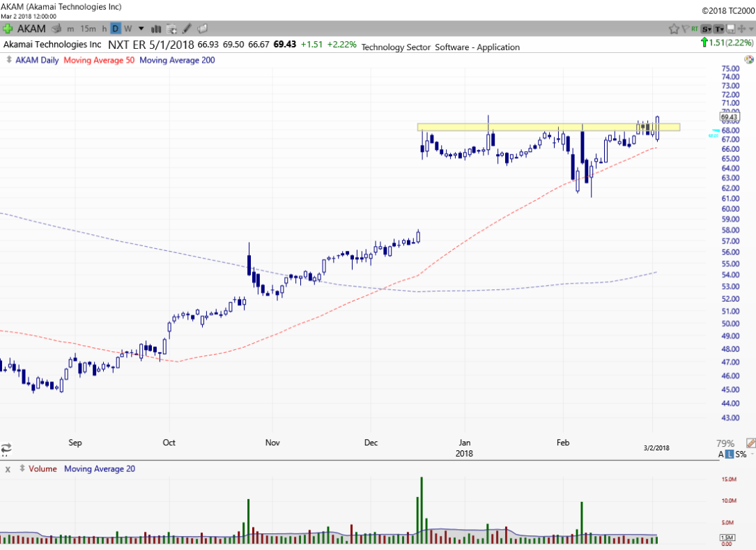Star AKAM as a favorite
The image size is (756, 550).
pos(674,29)
